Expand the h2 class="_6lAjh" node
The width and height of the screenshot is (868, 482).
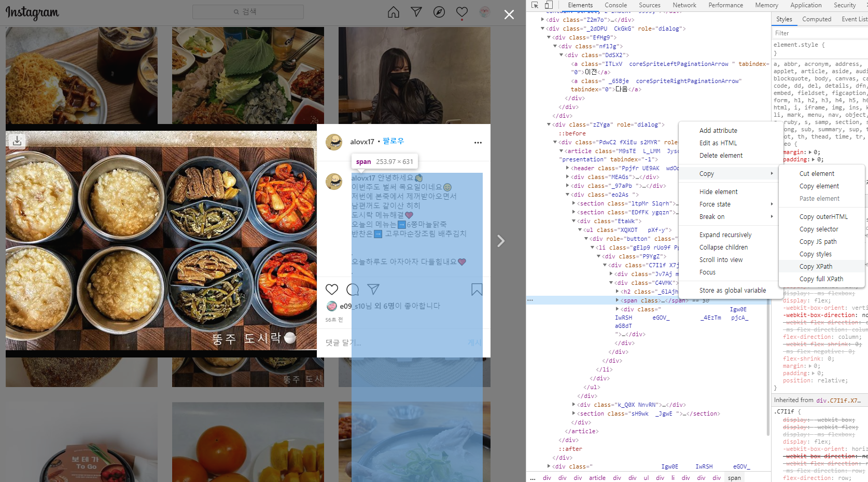617,292
